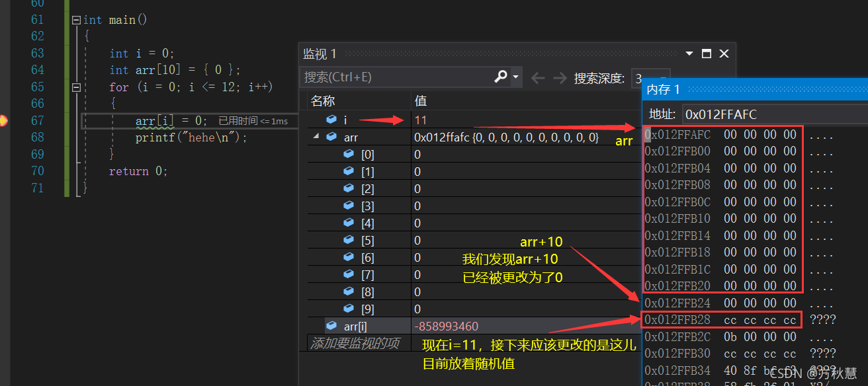Open the search options dropdown arrow
Viewport: 868px width, 386px height.
coord(515,77)
